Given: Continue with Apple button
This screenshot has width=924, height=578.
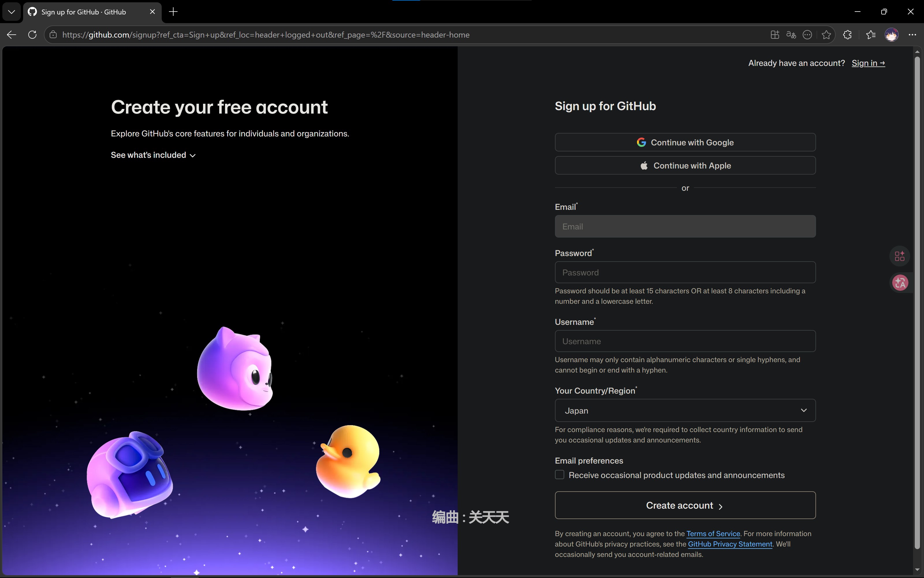Looking at the screenshot, I should [685, 165].
